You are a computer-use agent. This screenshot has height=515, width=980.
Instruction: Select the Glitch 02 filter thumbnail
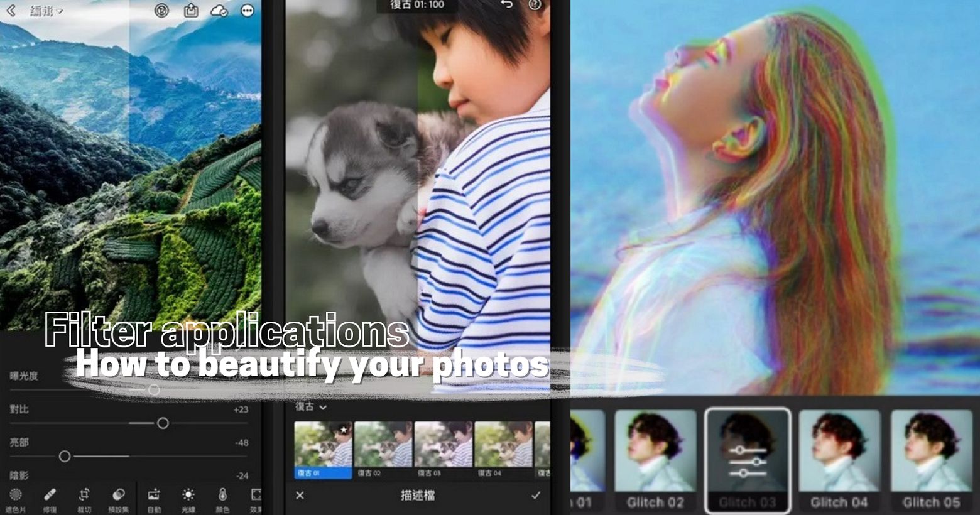(655, 460)
